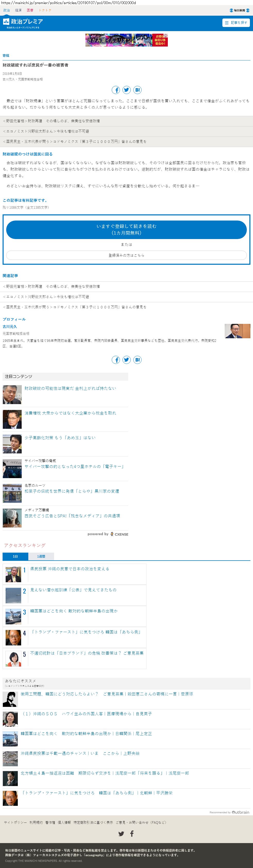The height and width of the screenshot is (868, 253).
Task: Click 古川元久 profile photo thumbnail
Action: pyautogui.click(x=238, y=331)
